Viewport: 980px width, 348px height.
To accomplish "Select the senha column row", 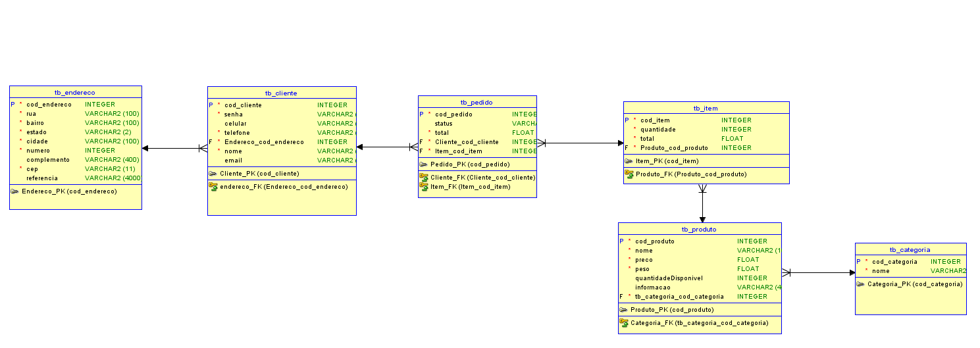I will tap(282, 114).
